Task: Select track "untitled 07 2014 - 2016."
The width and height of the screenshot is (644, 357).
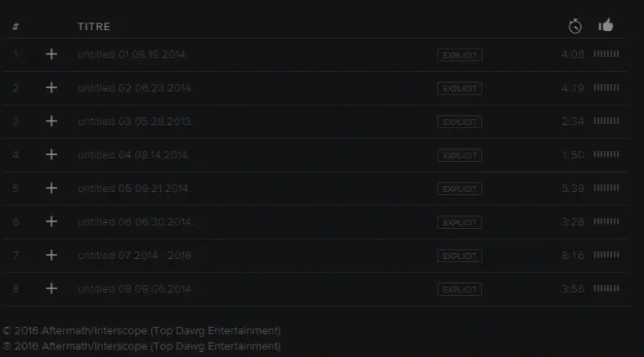Action: pos(134,256)
